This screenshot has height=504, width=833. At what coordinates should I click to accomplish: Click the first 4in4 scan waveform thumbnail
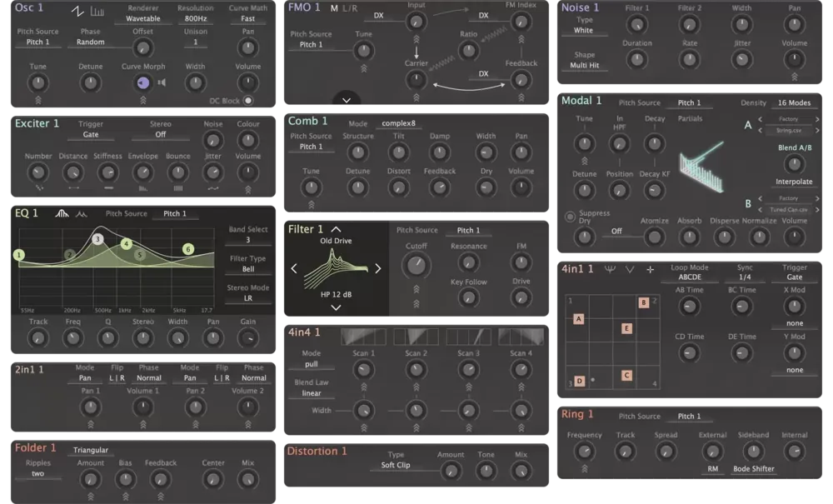[363, 337]
